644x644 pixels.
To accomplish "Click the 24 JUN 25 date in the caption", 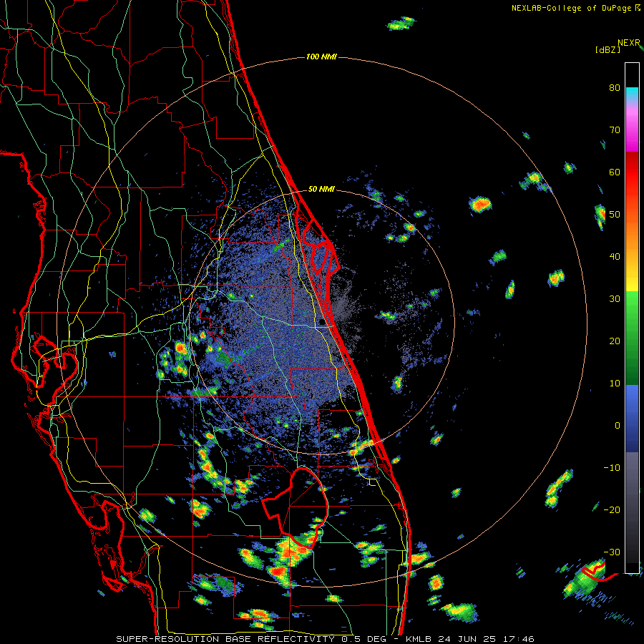I will point(467,639).
